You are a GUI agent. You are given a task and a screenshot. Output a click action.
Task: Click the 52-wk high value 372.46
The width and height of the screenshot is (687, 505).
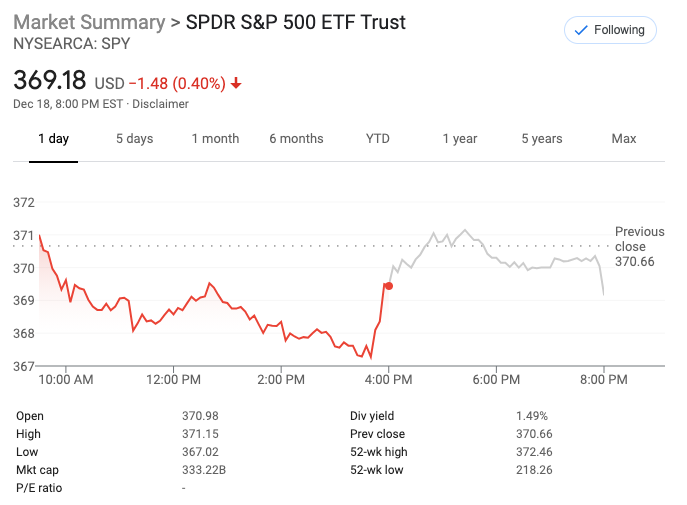coord(535,452)
